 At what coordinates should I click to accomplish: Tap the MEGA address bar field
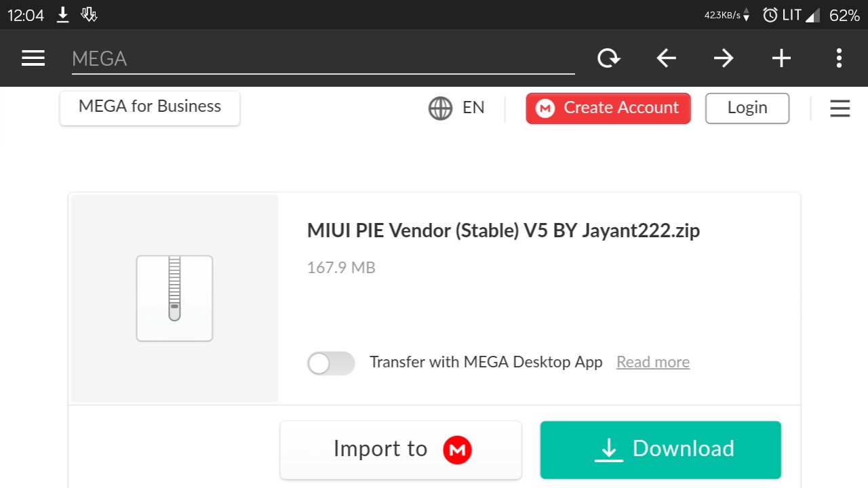[323, 59]
